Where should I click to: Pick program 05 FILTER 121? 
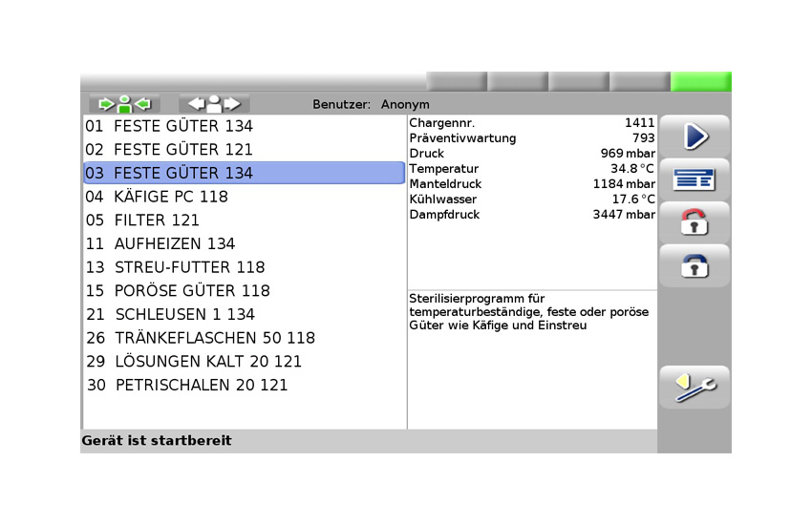[x=142, y=220]
